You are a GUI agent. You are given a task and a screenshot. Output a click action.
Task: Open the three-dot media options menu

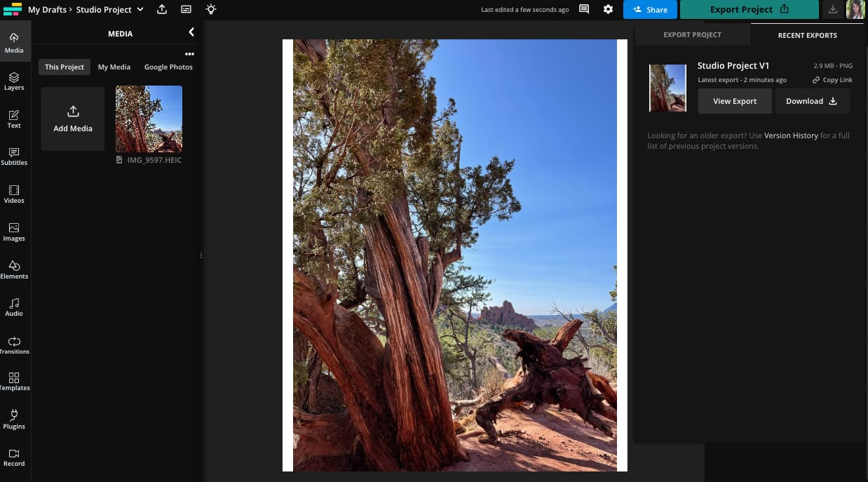pyautogui.click(x=189, y=54)
